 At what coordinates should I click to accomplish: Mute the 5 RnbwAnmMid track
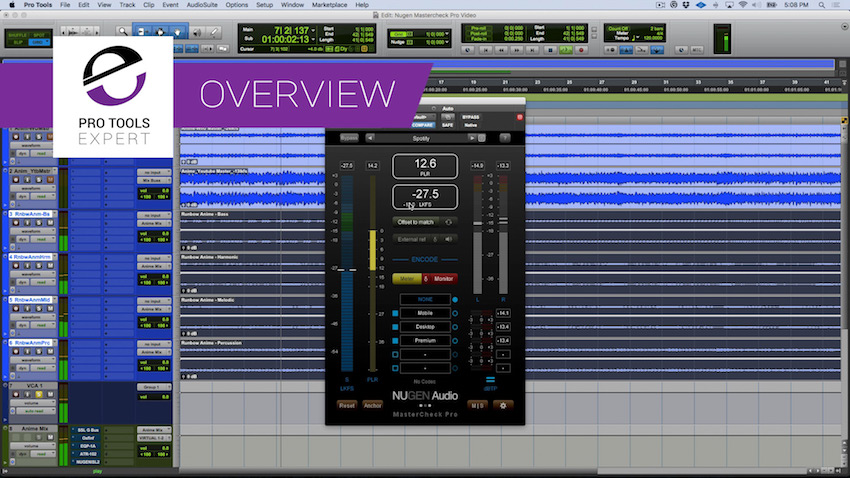tap(50, 309)
